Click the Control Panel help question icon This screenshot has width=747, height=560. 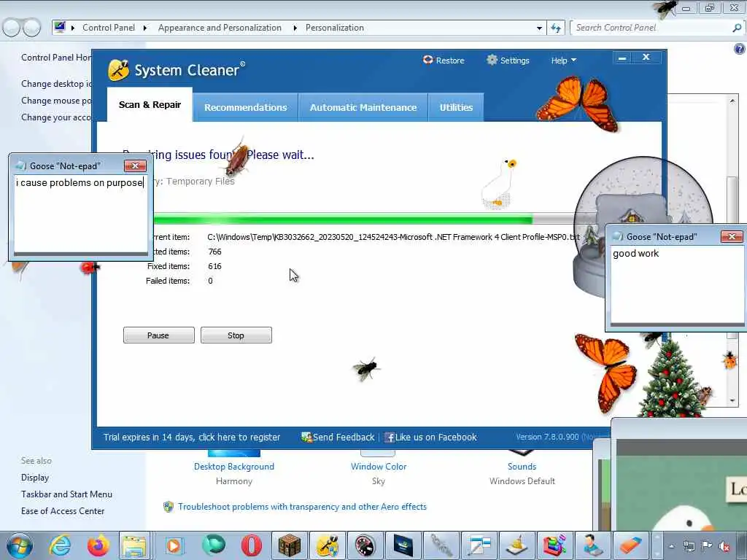[739, 49]
